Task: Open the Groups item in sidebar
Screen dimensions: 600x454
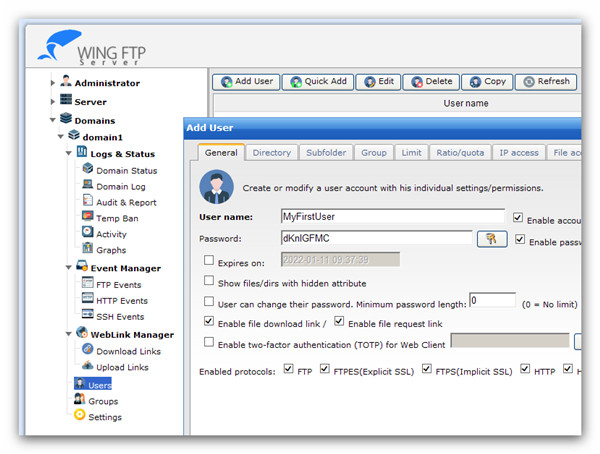Action: (x=102, y=400)
